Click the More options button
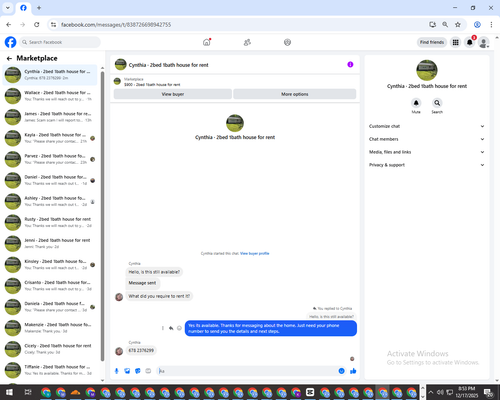The image size is (500, 400). (295, 94)
